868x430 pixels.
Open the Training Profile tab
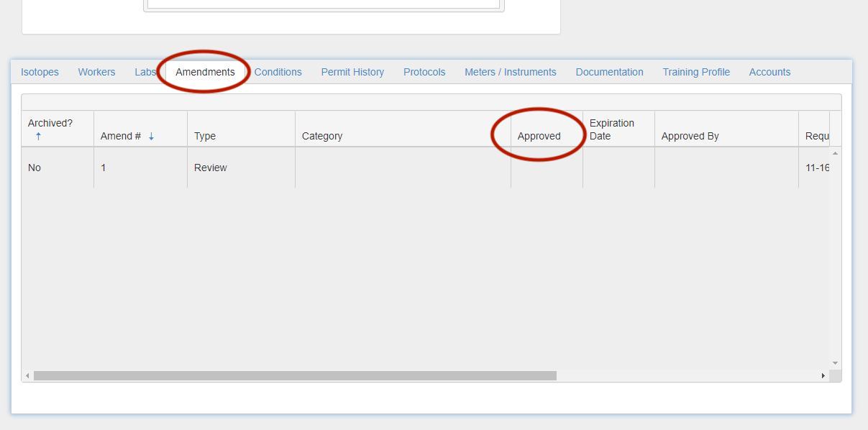(x=696, y=72)
